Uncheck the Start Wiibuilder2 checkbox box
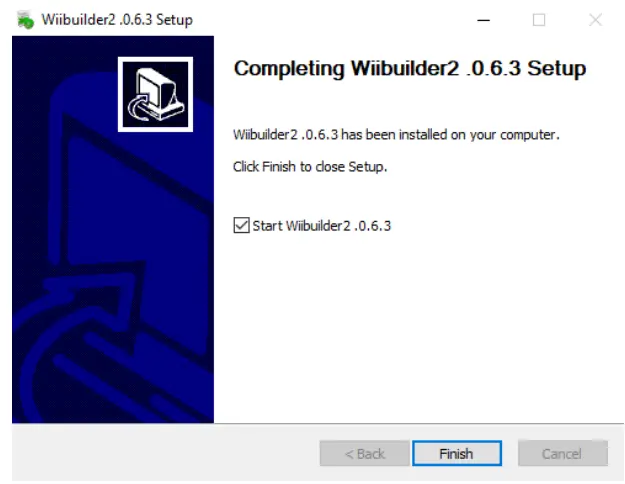 tap(241, 225)
